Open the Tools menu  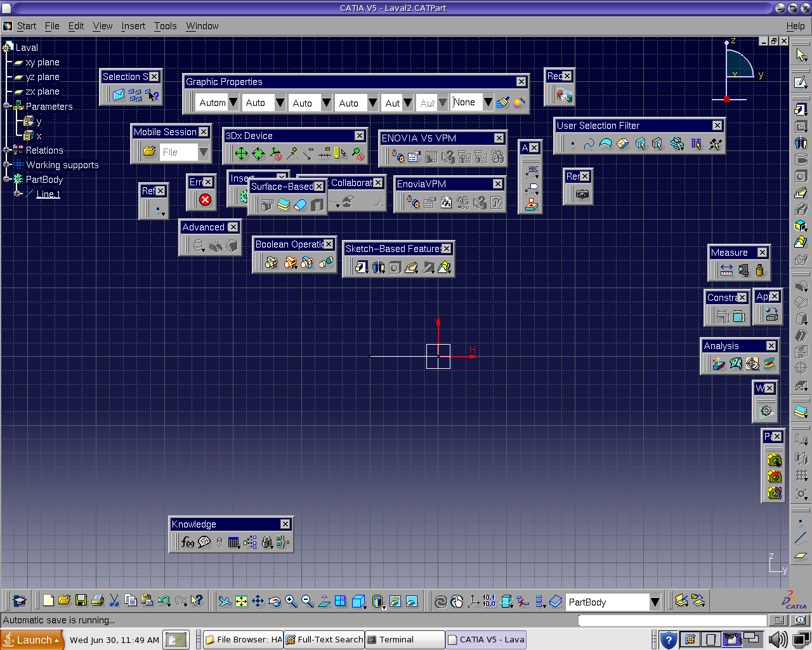coord(166,26)
